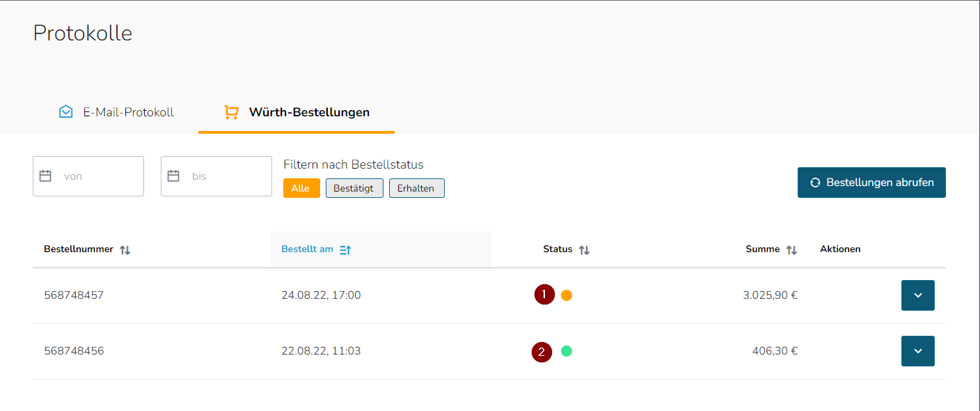This screenshot has height=411, width=980.
Task: Toggle the Bestätigt status filter
Action: (x=354, y=188)
